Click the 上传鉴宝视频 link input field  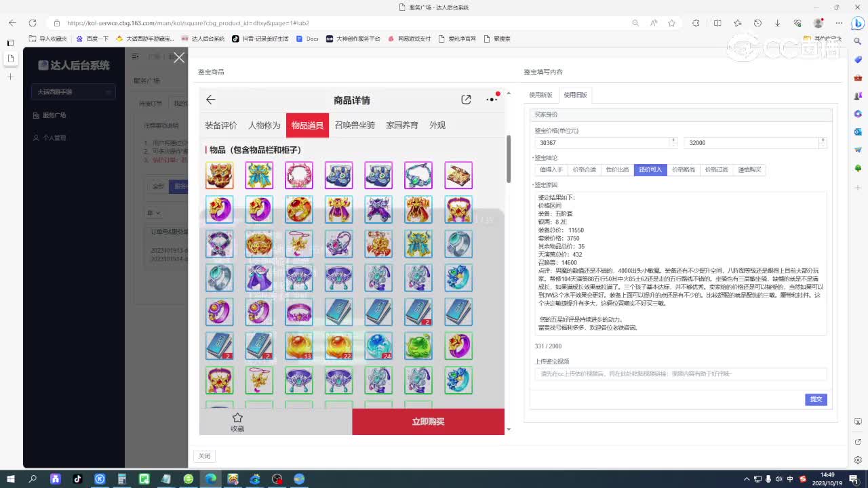point(680,374)
